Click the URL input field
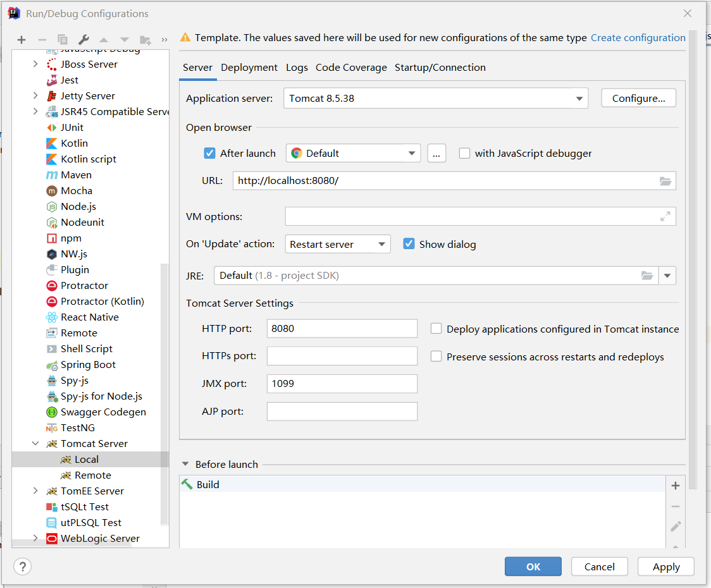Screen dimensions: 711x588 [x=454, y=181]
